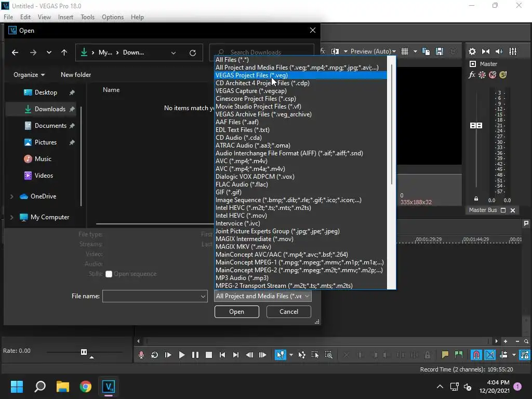Toggle Enable Snapping magnet icon
The image size is (532, 399).
[x=476, y=355]
